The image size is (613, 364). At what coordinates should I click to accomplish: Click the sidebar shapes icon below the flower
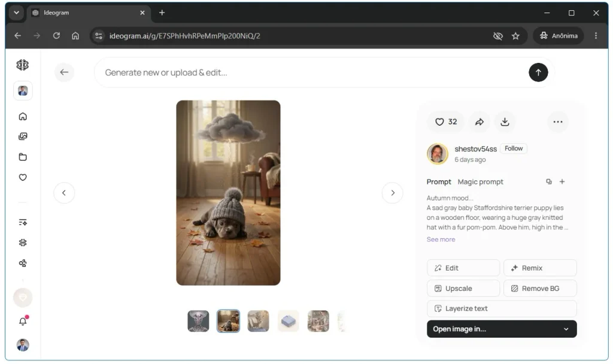click(x=23, y=263)
